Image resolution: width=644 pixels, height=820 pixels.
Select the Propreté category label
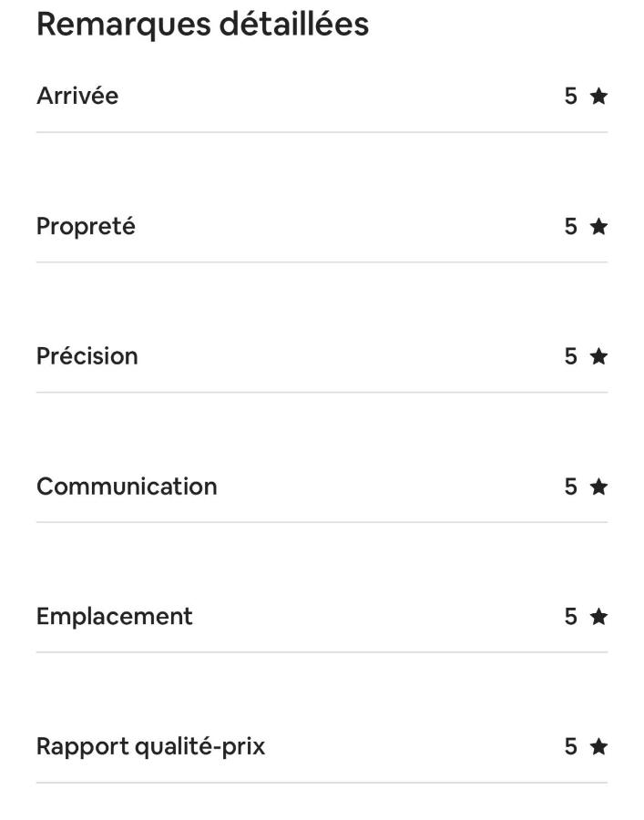point(86,227)
